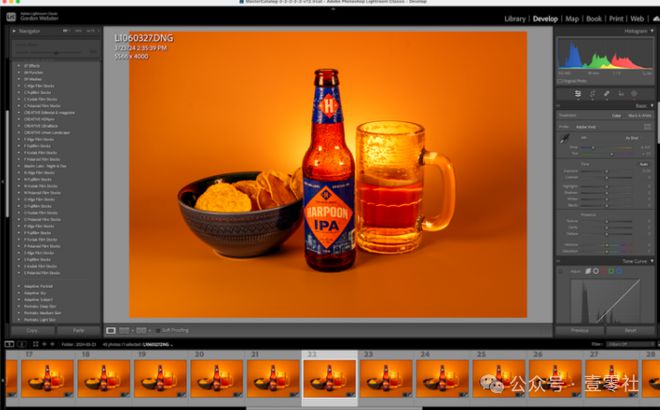
Task: Open the Develop module
Action: click(545, 19)
